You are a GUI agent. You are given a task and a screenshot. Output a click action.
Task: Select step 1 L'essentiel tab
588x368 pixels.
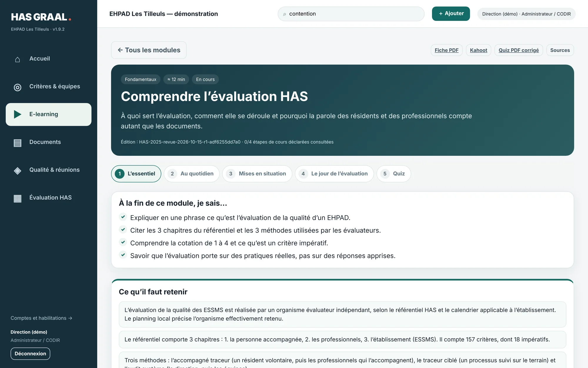(x=136, y=174)
